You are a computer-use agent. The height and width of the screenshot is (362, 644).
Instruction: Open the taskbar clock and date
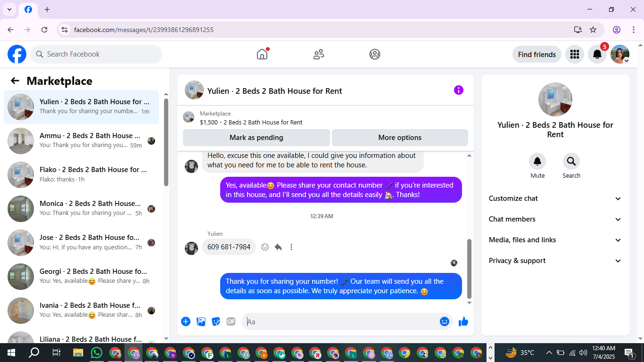(603, 353)
